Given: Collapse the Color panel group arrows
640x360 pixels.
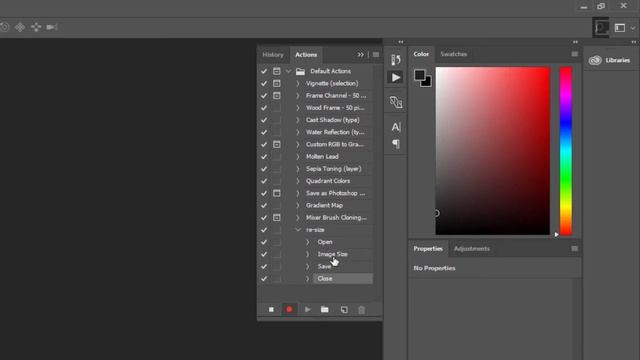Looking at the screenshot, I should pyautogui.click(x=575, y=42).
